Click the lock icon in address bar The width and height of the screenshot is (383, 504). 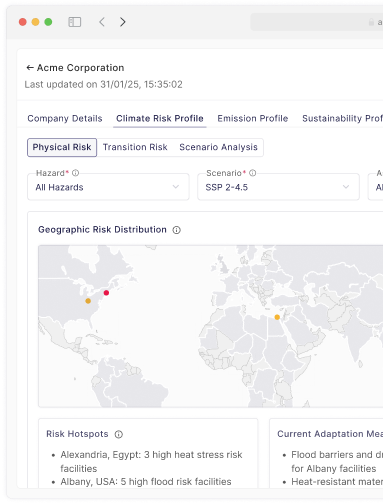tap(371, 22)
